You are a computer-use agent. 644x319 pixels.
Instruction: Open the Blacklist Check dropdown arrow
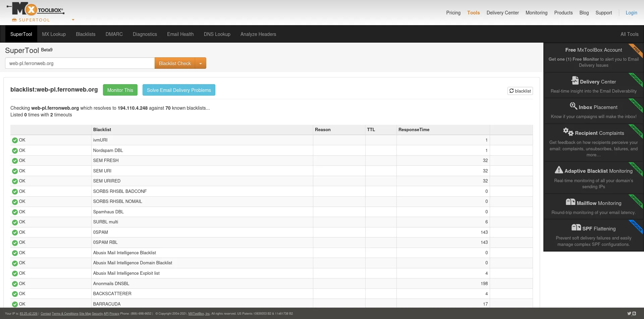(201, 63)
